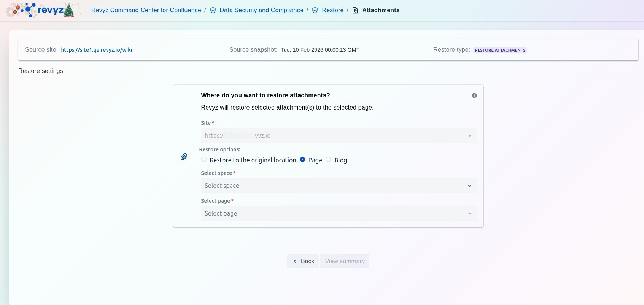Open the source site URL link
The image size is (644, 305).
pyautogui.click(x=97, y=50)
